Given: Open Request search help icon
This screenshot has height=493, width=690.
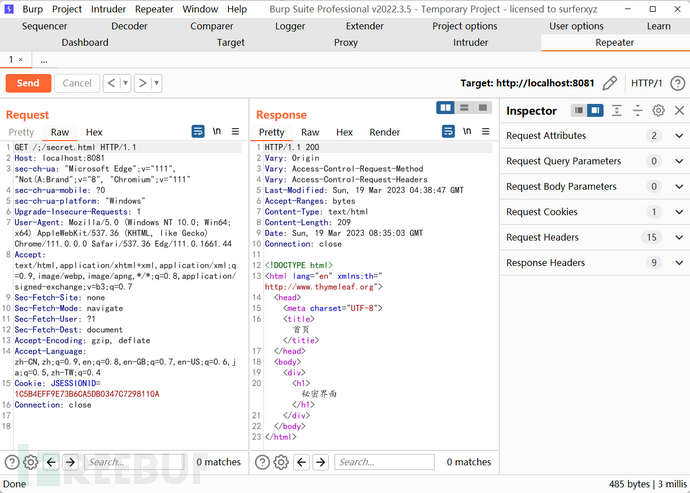Looking at the screenshot, I should [12, 462].
